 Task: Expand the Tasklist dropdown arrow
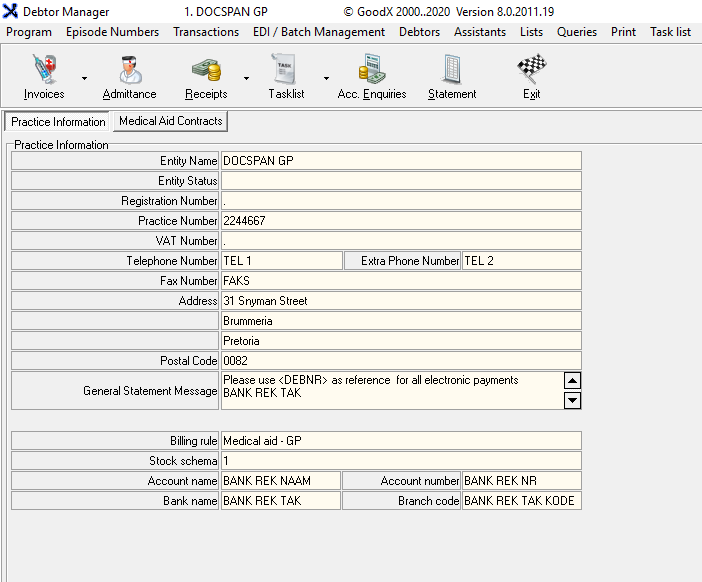click(x=326, y=78)
